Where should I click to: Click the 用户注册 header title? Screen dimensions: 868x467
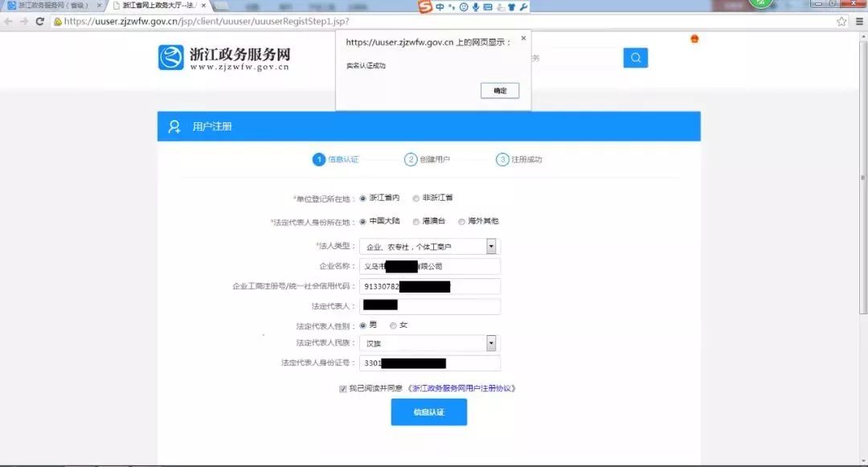[x=212, y=127]
